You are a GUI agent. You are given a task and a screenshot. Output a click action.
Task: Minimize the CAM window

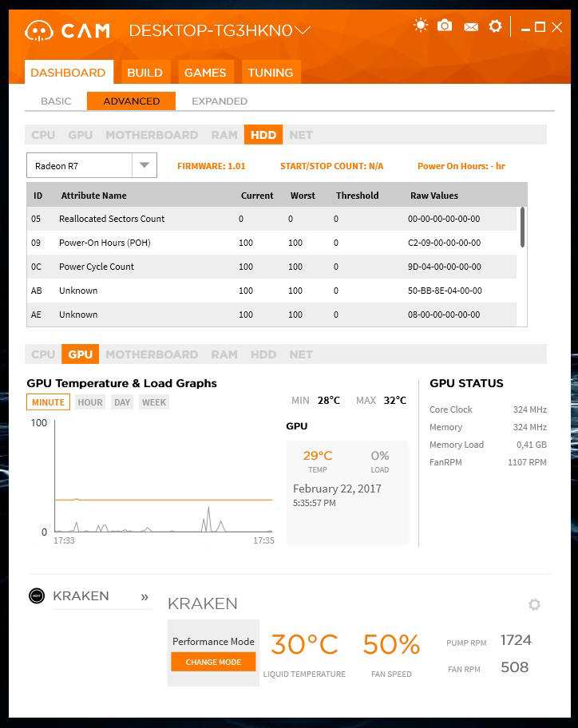tap(525, 29)
